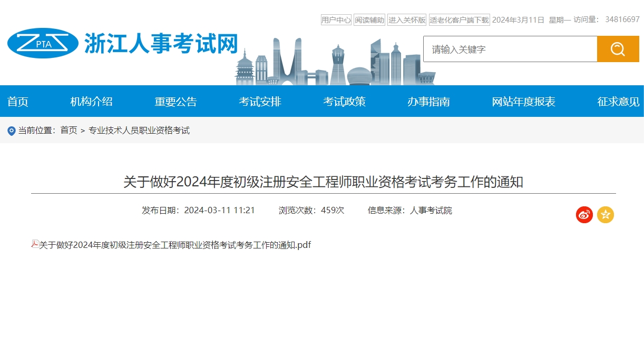Open 网站年度报表 menu item
The width and height of the screenshot is (644, 339).
(523, 102)
